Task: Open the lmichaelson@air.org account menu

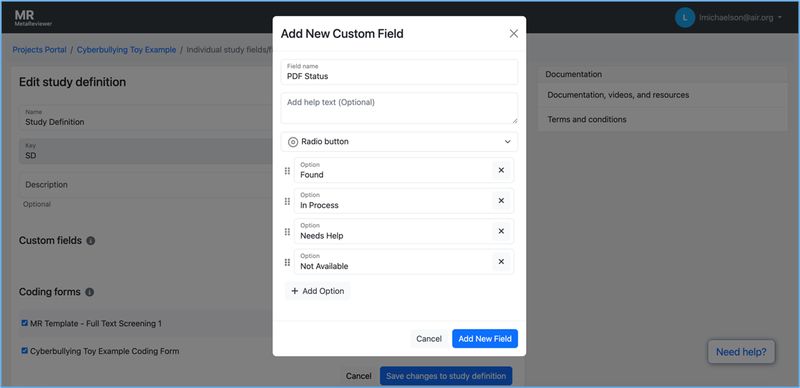Action: pyautogui.click(x=729, y=17)
